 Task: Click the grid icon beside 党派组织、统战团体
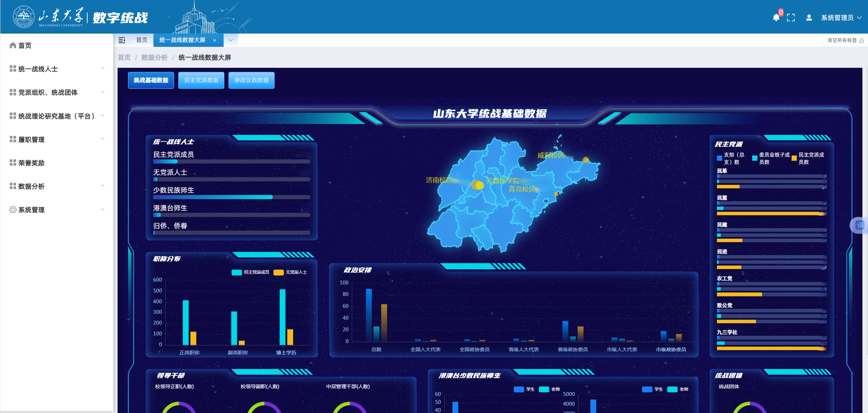pos(13,92)
